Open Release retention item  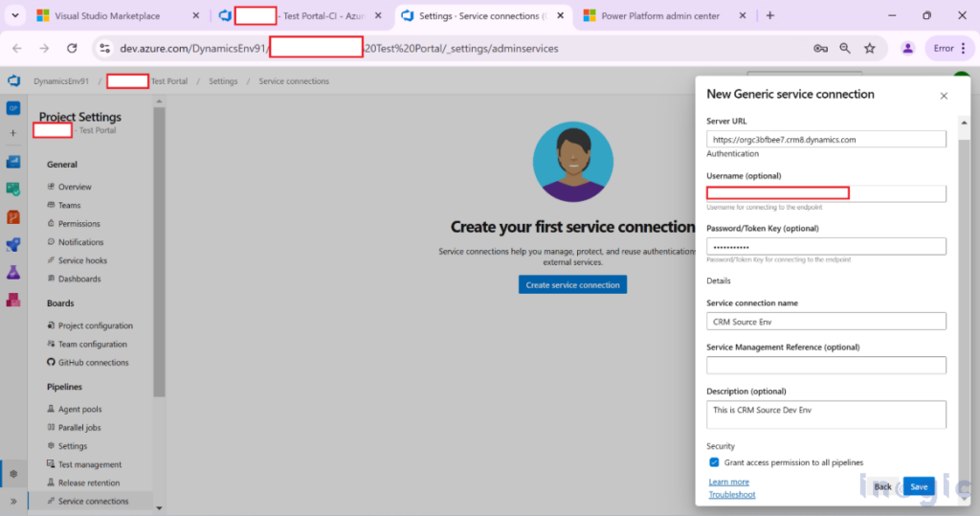point(91,482)
